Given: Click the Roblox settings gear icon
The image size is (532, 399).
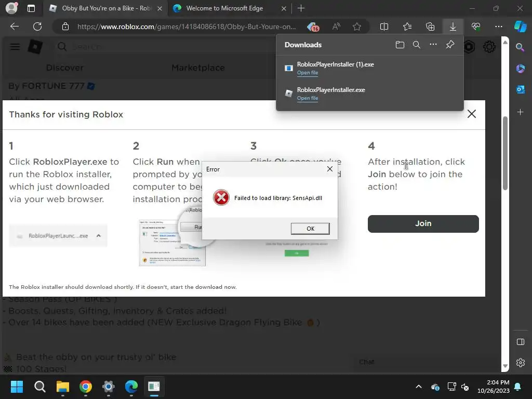Looking at the screenshot, I should coord(489,47).
